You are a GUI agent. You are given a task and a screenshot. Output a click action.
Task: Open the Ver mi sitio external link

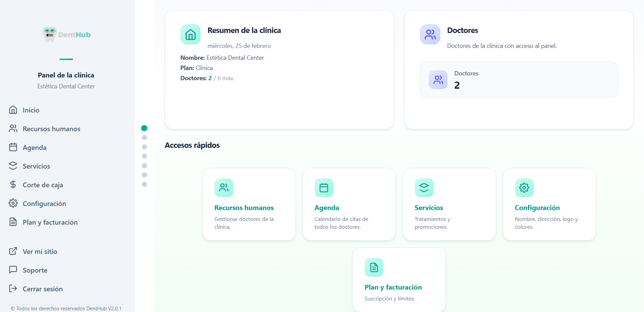coord(40,252)
